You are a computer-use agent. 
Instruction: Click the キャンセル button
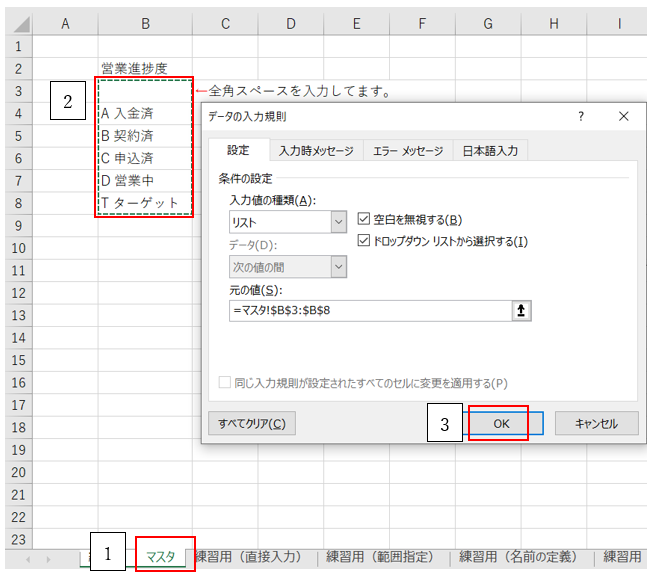596,424
